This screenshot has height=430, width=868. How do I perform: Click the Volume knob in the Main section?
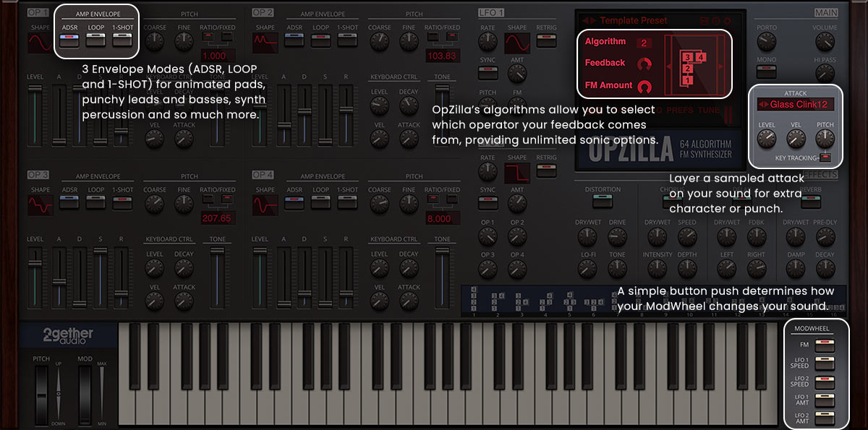(824, 43)
